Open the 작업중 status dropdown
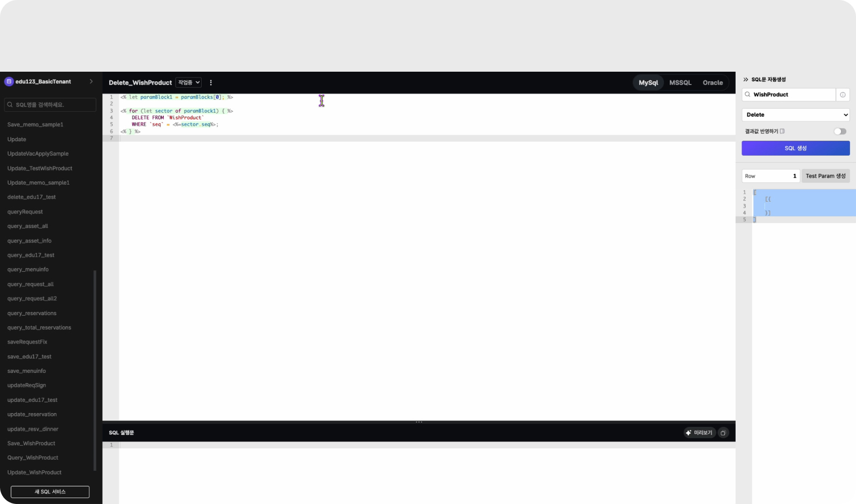Image resolution: width=856 pixels, height=504 pixels. pyautogui.click(x=188, y=82)
